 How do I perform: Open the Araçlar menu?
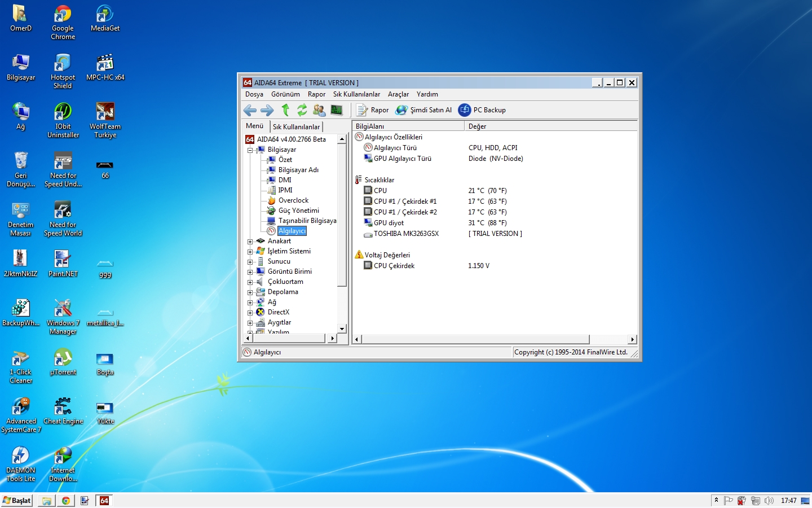(x=398, y=94)
